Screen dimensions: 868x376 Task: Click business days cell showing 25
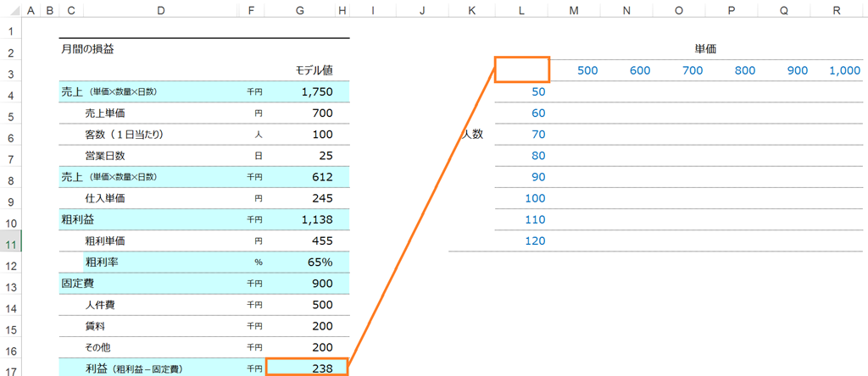pos(307,156)
